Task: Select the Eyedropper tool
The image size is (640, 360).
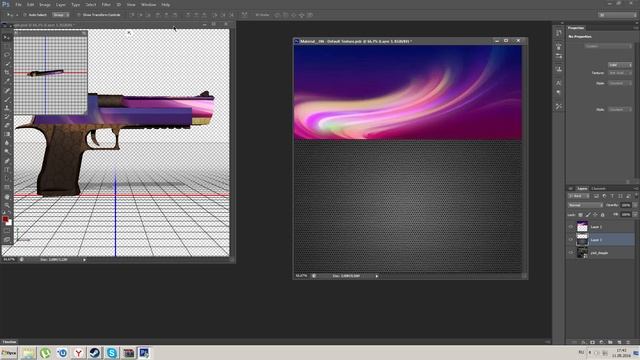Action: (7, 81)
